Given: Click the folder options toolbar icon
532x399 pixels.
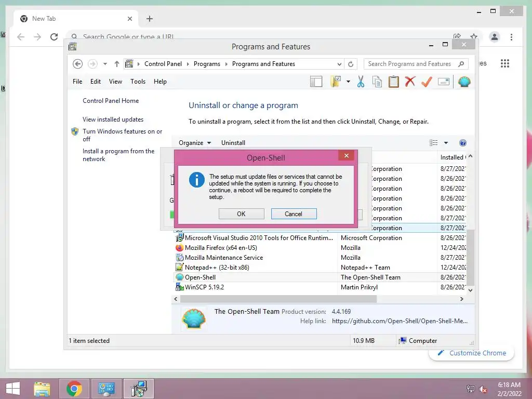Looking at the screenshot, I should [336, 82].
